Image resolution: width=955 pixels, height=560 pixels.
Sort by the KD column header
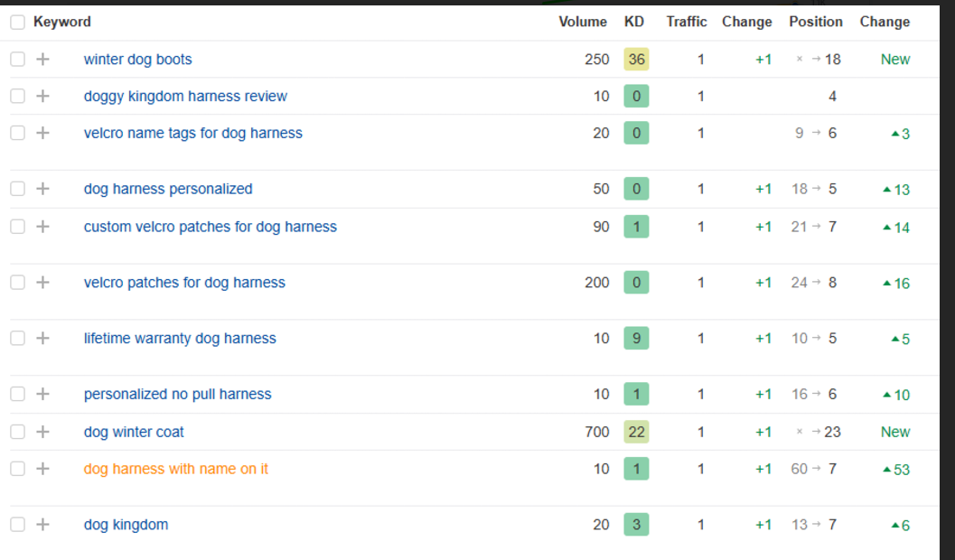coord(634,22)
